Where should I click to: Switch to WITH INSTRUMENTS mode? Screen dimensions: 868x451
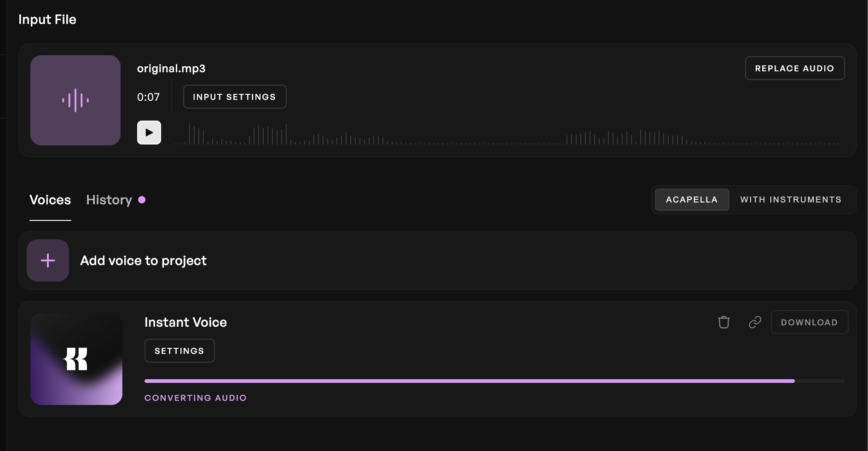tap(791, 200)
